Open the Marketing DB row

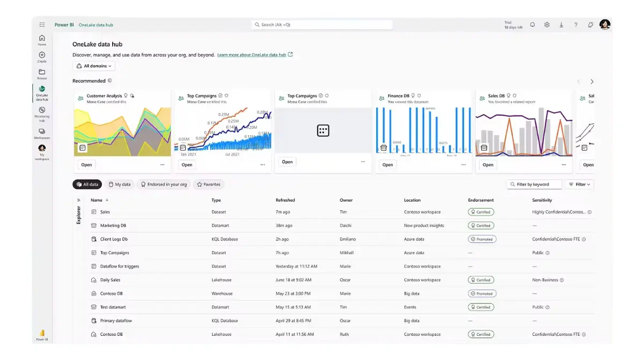pos(342,226)
